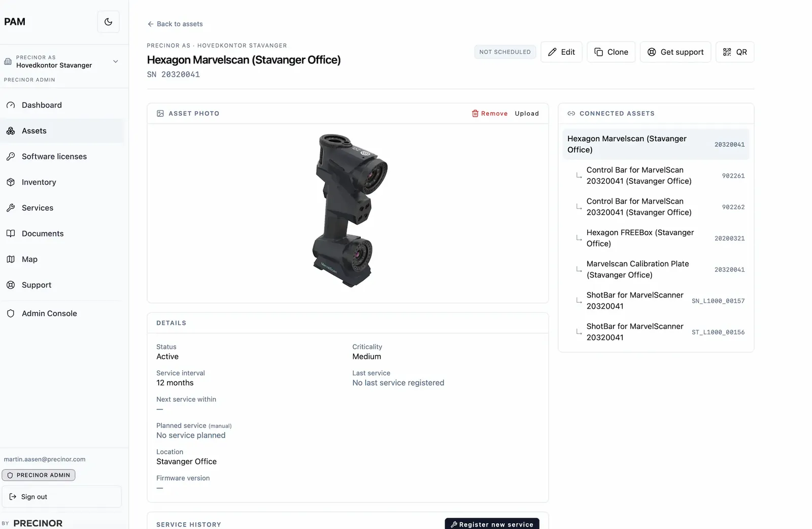Open Admin Console in sidebar

62,314
